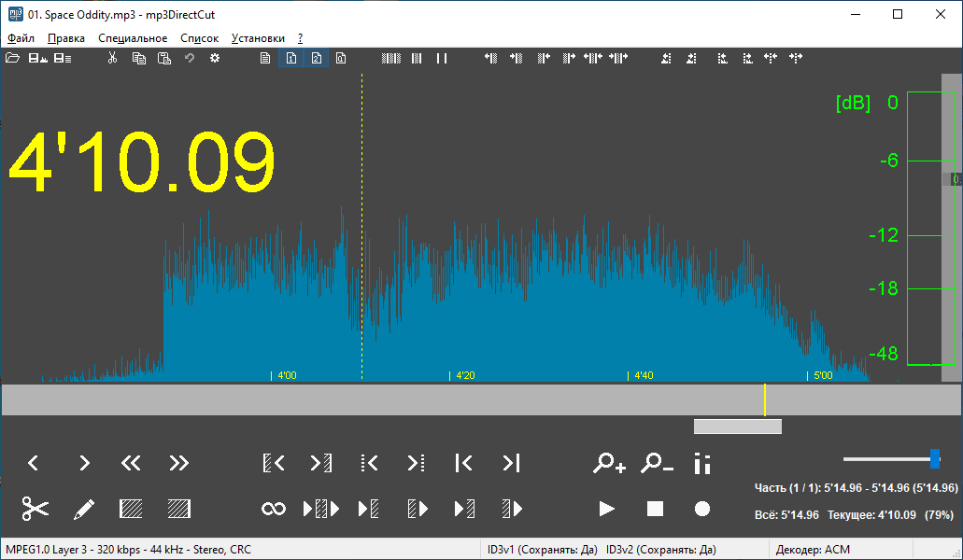The image size is (963, 560).
Task: Copy selection with the toolbar copy icon
Action: click(139, 58)
